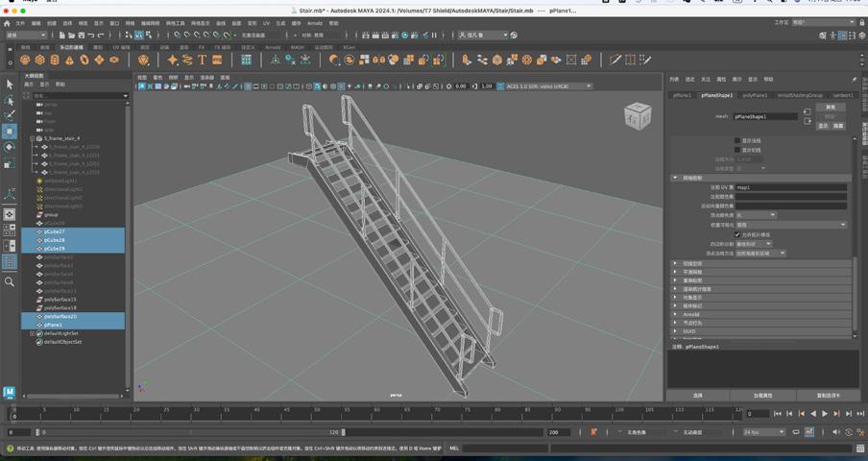The image size is (868, 461).
Task: Open the MASH shelf tab
Action: coord(298,48)
